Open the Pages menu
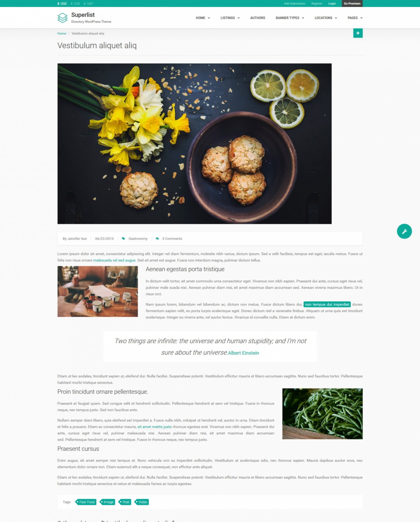The width and height of the screenshot is (420, 522). [355, 18]
